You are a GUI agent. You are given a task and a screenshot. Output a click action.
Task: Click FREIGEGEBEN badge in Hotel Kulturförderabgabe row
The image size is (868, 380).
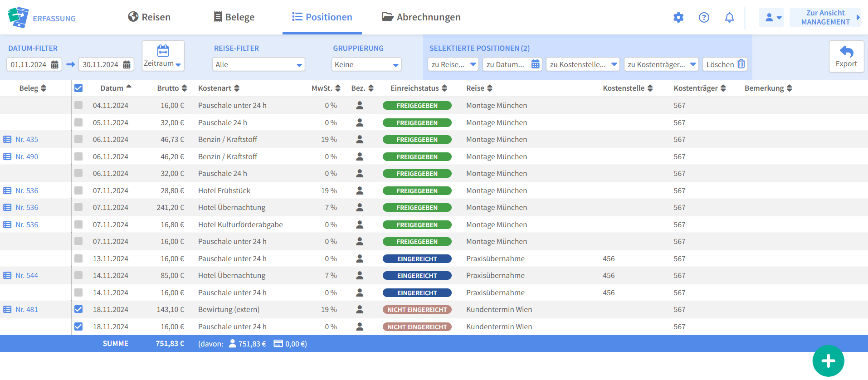(417, 224)
